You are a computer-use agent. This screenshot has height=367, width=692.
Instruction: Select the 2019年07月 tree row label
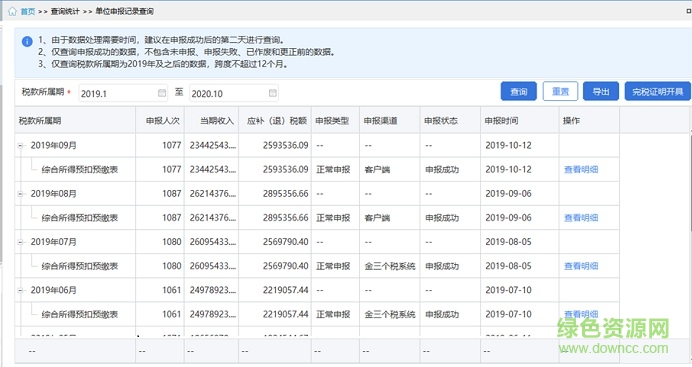pos(53,242)
